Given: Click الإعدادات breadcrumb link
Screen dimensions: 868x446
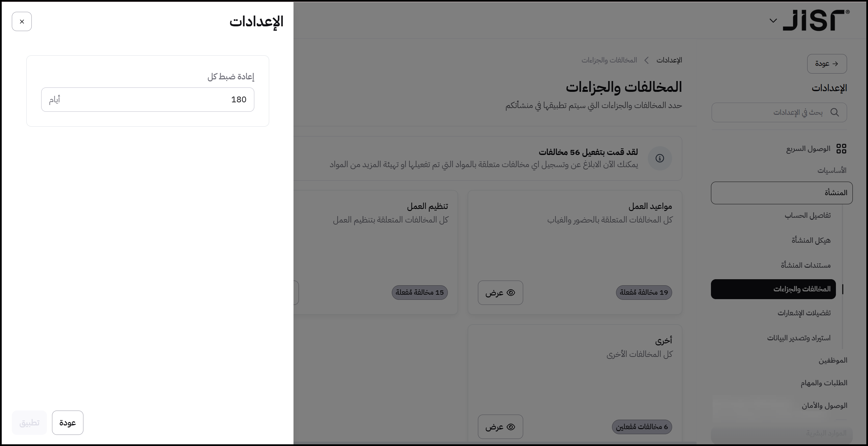Looking at the screenshot, I should pyautogui.click(x=669, y=60).
